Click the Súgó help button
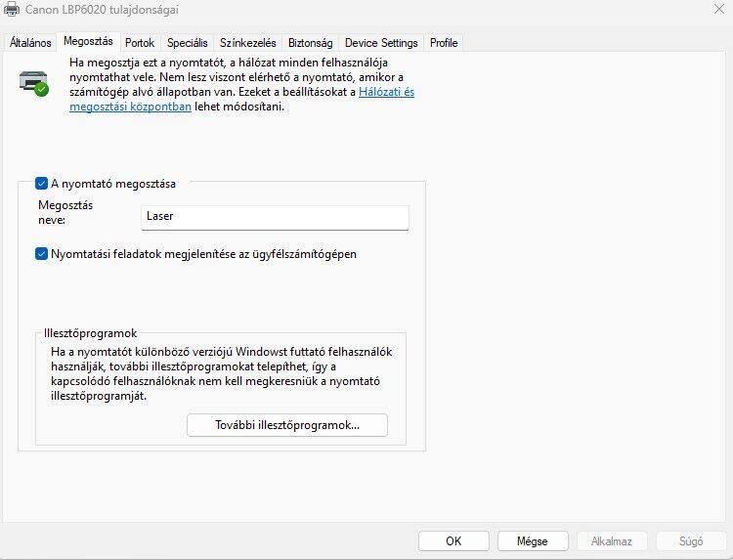Image resolution: width=733 pixels, height=560 pixels. [690, 540]
